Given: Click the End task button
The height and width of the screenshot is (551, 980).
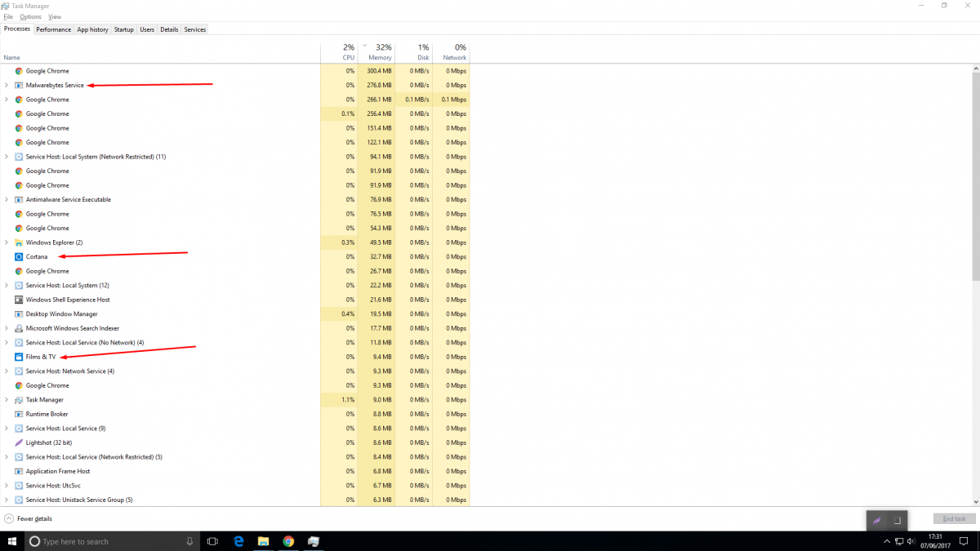Looking at the screenshot, I should (954, 519).
